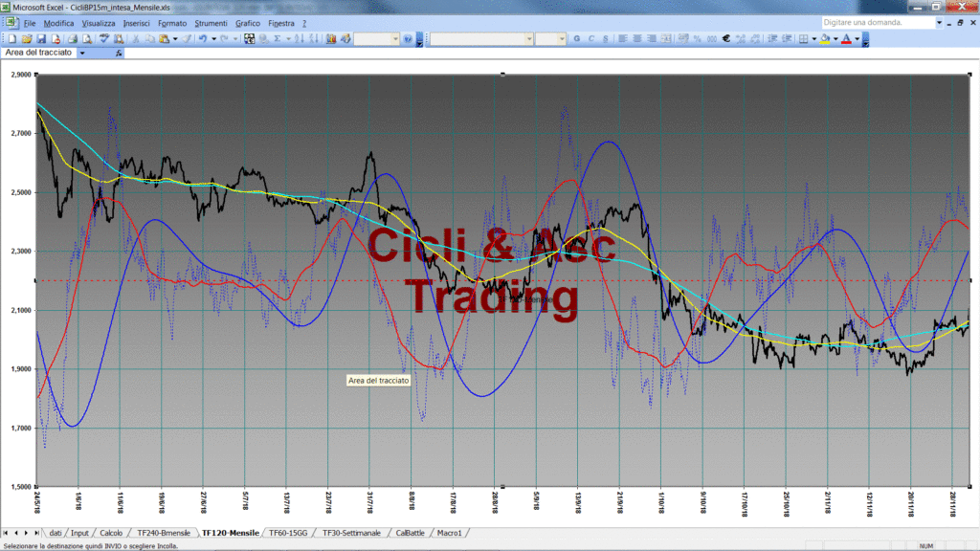This screenshot has width=980, height=551.
Task: Click the last-sheet tab navigation arrow
Action: click(36, 533)
